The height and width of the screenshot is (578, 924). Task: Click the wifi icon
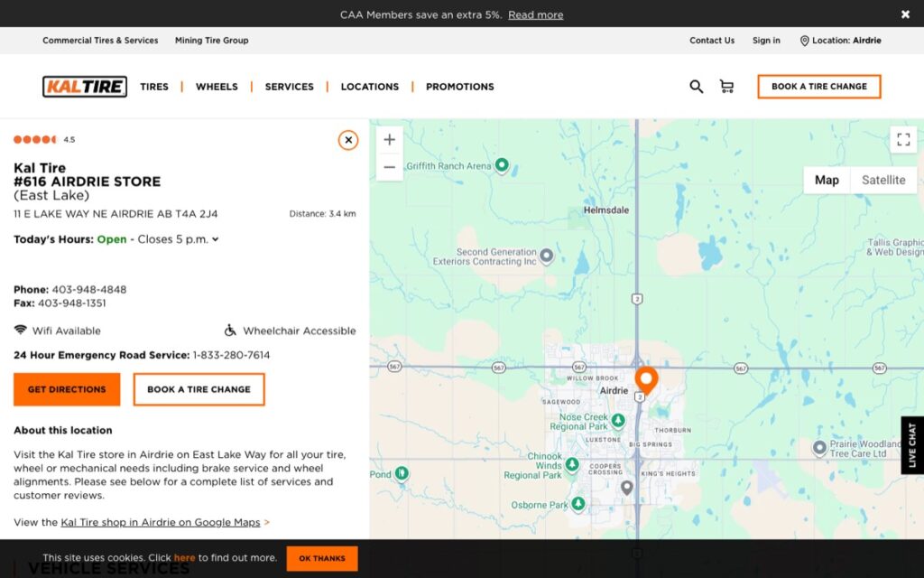[21, 330]
